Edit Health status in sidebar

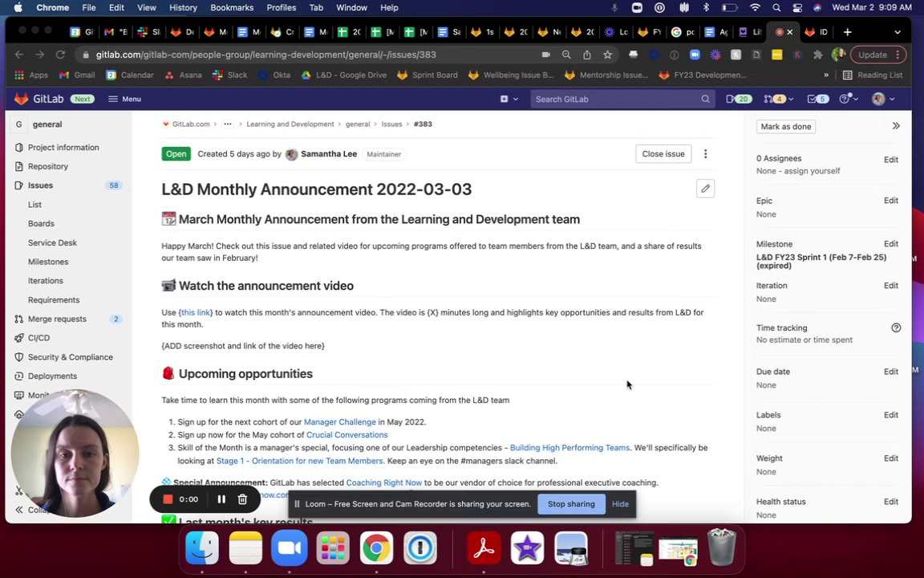click(x=890, y=502)
